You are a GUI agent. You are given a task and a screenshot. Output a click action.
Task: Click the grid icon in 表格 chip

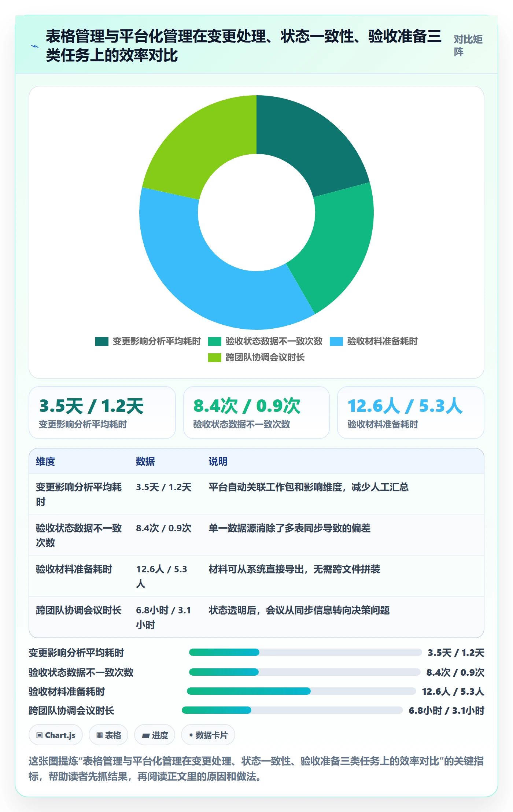[99, 735]
